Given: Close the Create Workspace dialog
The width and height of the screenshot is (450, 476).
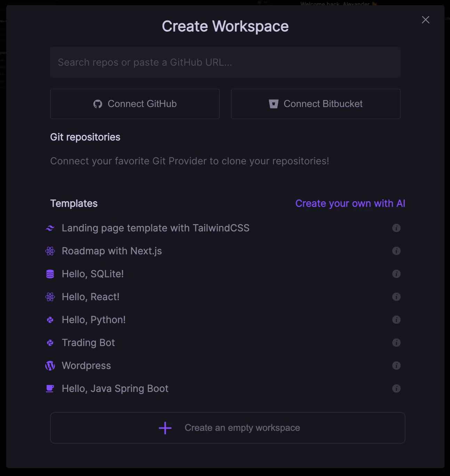Looking at the screenshot, I should click(x=425, y=20).
